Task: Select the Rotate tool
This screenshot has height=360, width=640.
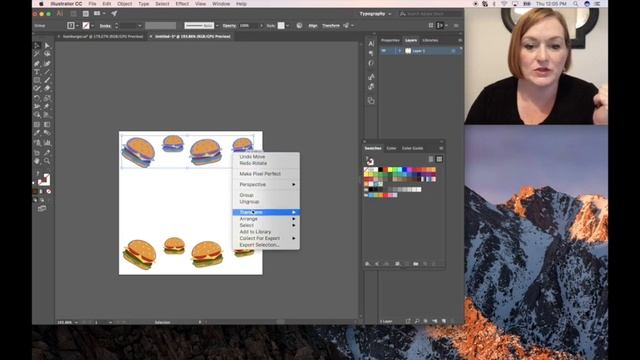Action: (37, 98)
